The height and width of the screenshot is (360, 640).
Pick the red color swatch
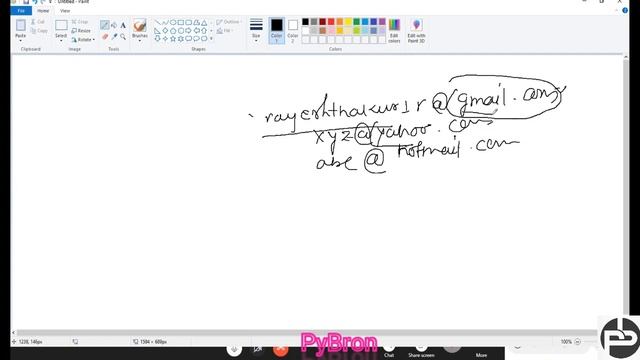tap(331, 22)
